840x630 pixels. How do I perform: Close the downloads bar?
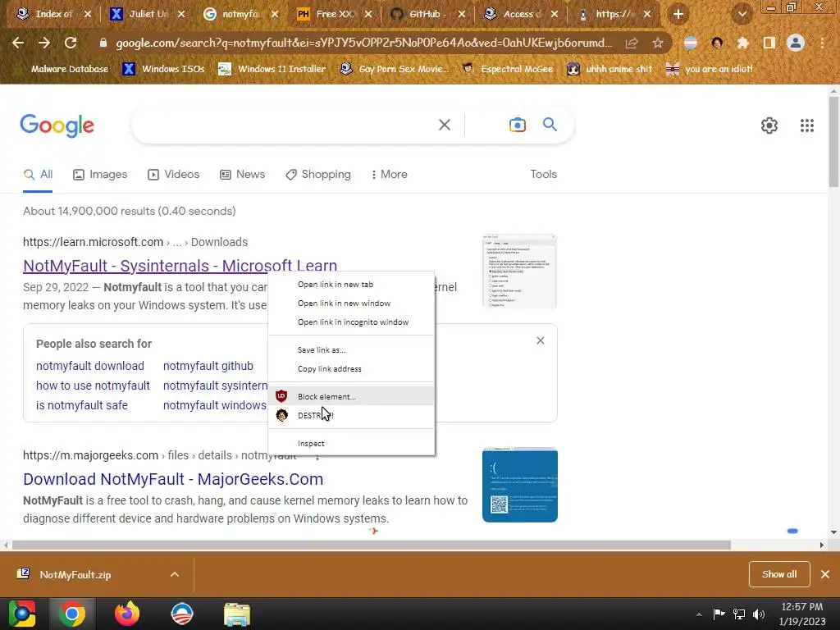point(825,574)
